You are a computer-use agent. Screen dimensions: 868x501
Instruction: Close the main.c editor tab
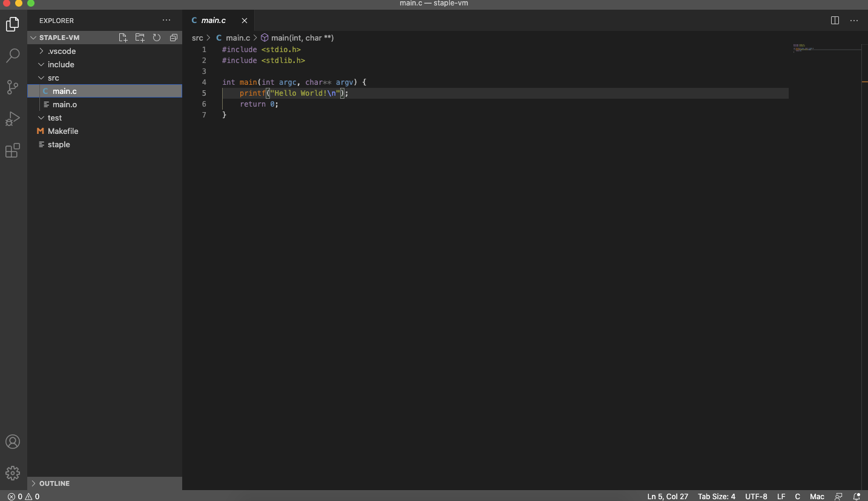point(245,21)
